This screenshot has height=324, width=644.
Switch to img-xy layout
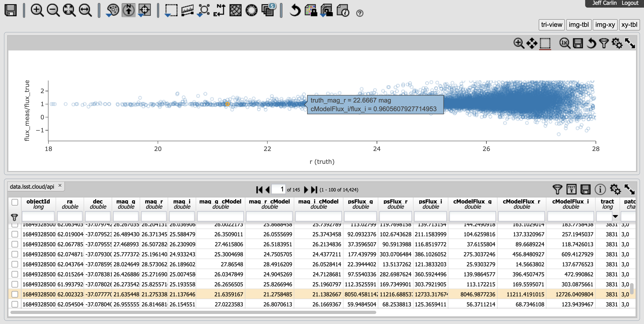coord(605,24)
